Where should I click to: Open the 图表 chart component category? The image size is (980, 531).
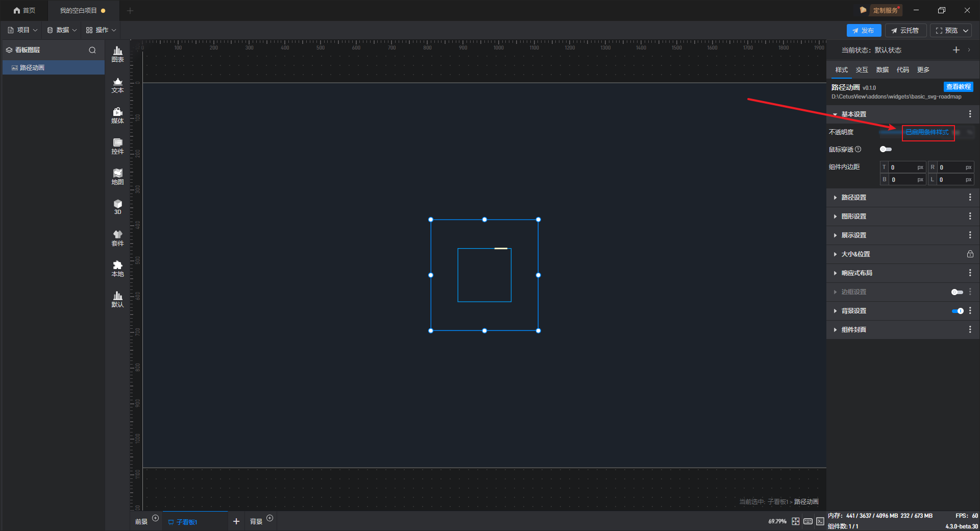click(x=117, y=54)
